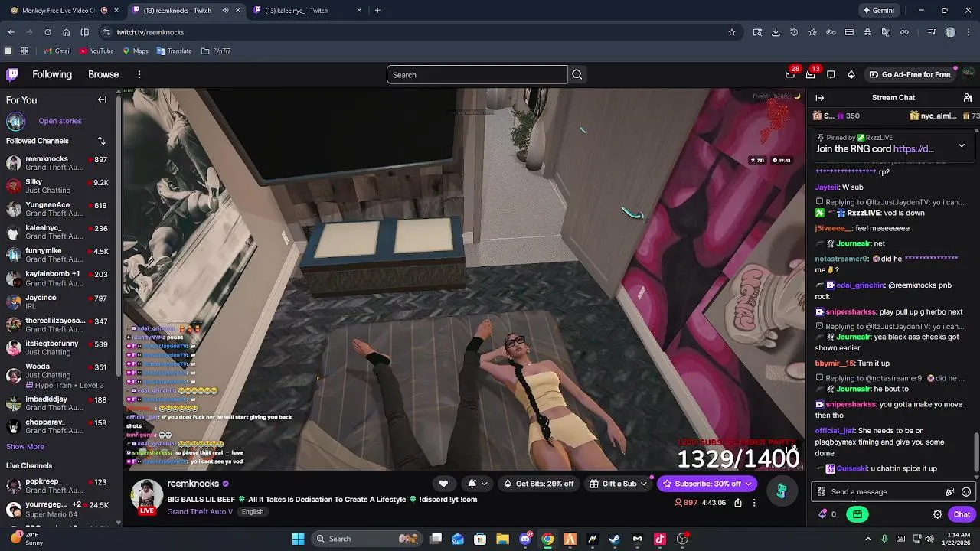The height and width of the screenshot is (551, 980).
Task: Click Open stories link
Action: [x=60, y=121]
